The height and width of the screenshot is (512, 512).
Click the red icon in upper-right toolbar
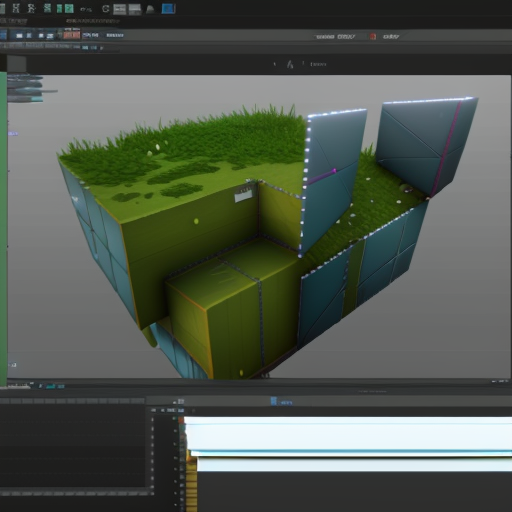pyautogui.click(x=373, y=36)
